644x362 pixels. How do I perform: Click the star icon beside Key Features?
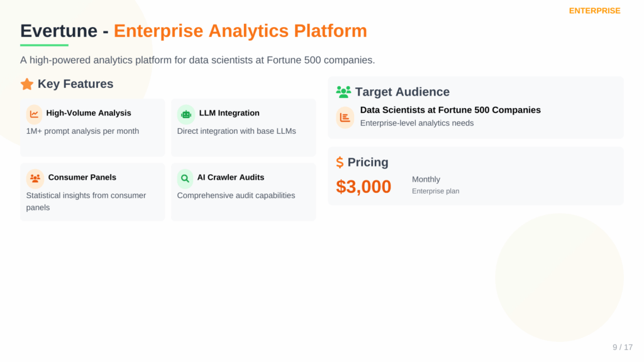[27, 84]
